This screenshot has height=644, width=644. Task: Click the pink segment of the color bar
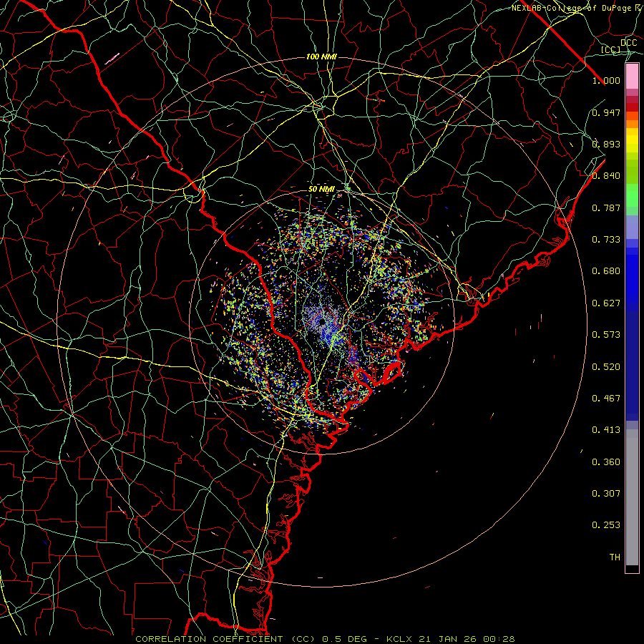click(x=632, y=76)
